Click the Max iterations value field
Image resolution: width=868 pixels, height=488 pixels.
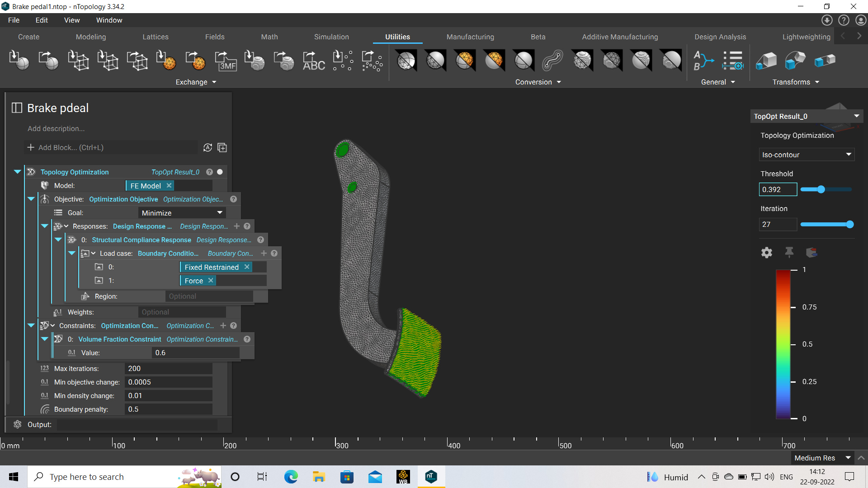pyautogui.click(x=168, y=368)
